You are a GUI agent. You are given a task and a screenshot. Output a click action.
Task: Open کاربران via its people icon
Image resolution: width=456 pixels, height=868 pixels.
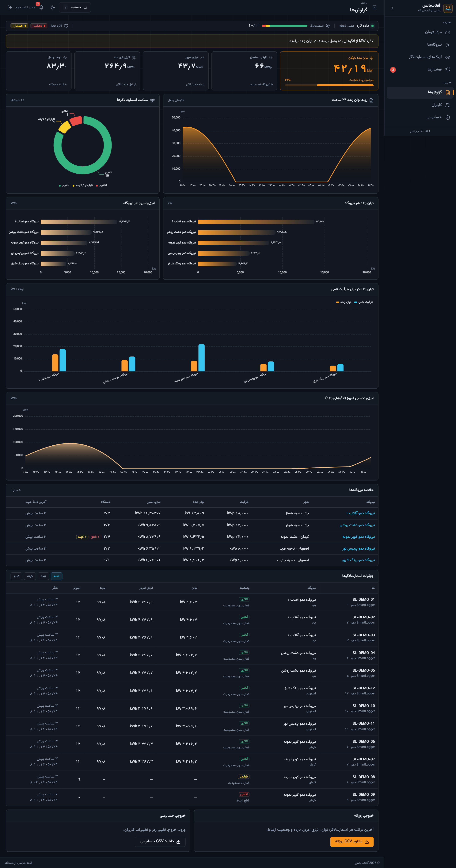pyautogui.click(x=448, y=105)
